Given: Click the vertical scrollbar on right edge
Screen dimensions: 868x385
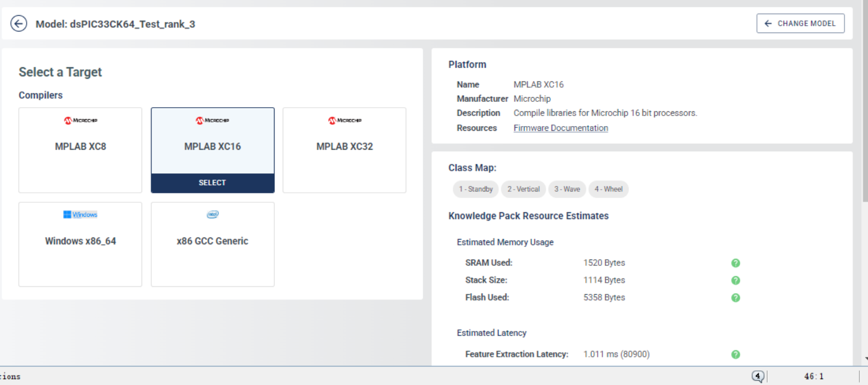Looking at the screenshot, I should [865, 100].
